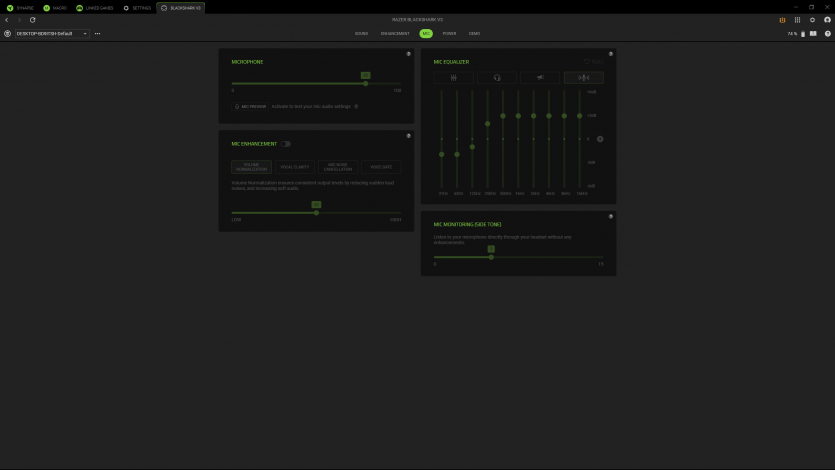Open the modules grid icon
This screenshot has width=835, height=470.
pyautogui.click(x=797, y=20)
